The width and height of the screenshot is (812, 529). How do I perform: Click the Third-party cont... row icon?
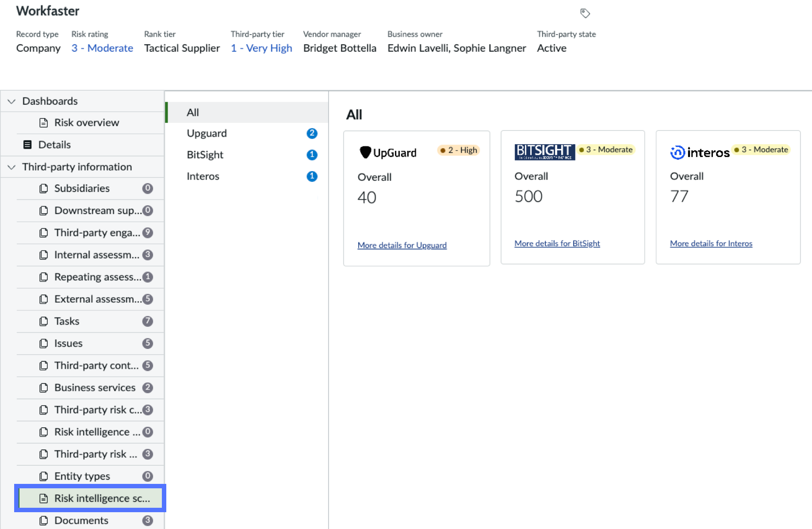pos(43,365)
